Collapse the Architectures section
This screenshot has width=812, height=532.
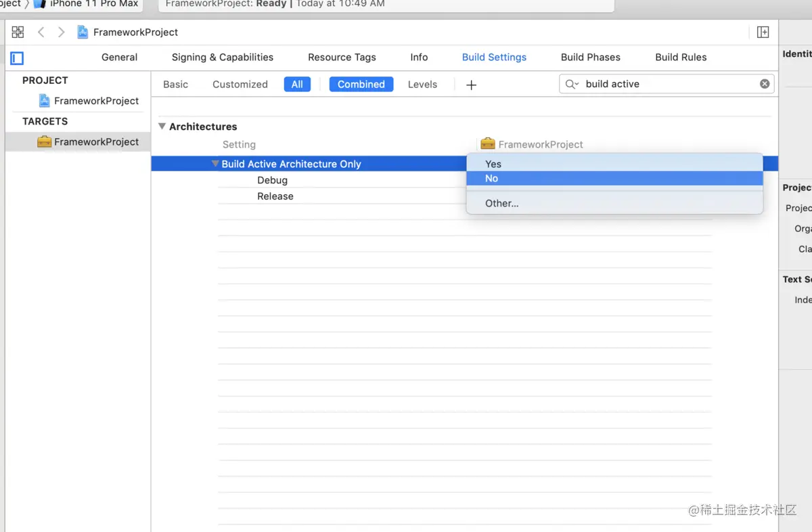[x=162, y=127]
